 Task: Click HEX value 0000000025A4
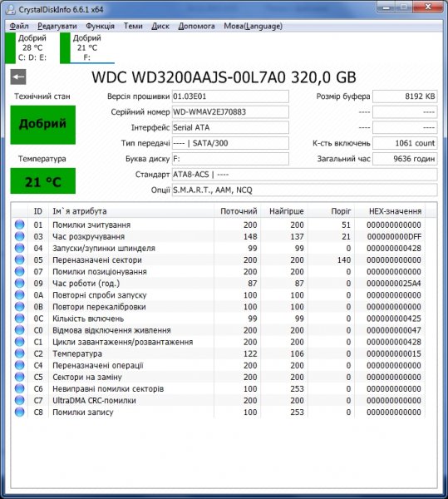point(394,284)
